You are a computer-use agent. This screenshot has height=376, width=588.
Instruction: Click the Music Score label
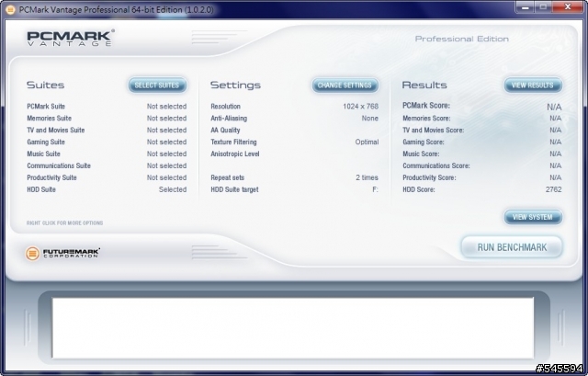click(421, 154)
